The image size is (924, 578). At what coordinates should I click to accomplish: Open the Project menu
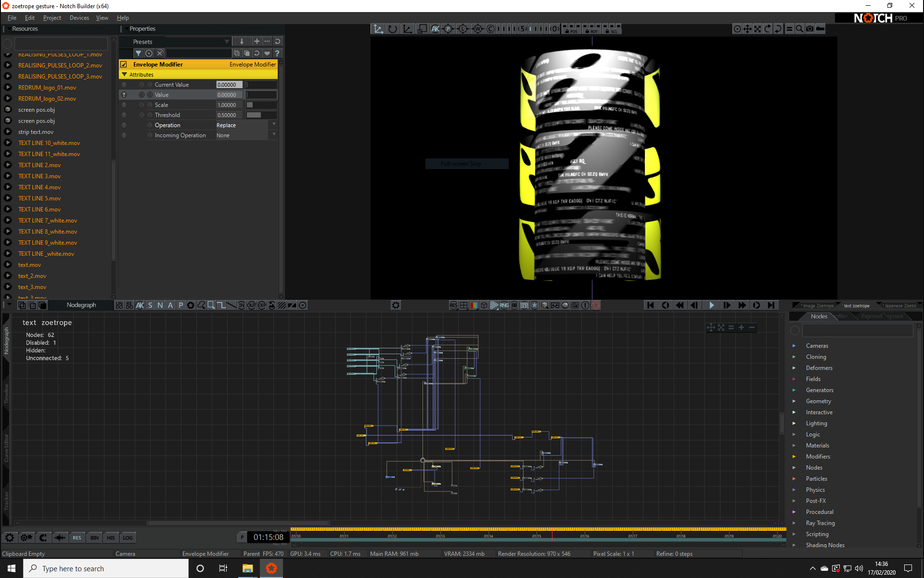tap(52, 18)
